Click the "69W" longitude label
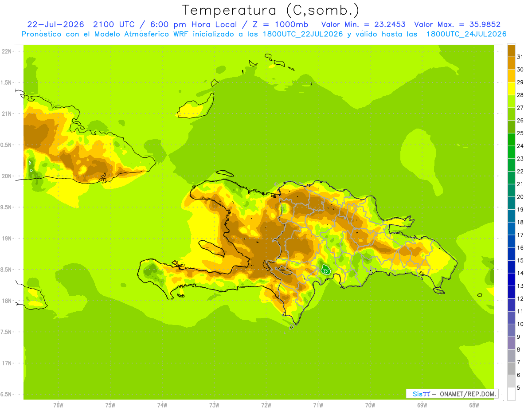 point(422,405)
